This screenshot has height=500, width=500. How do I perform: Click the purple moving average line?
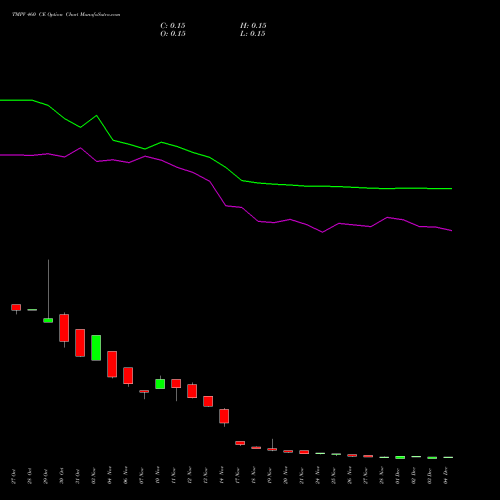click(x=225, y=205)
